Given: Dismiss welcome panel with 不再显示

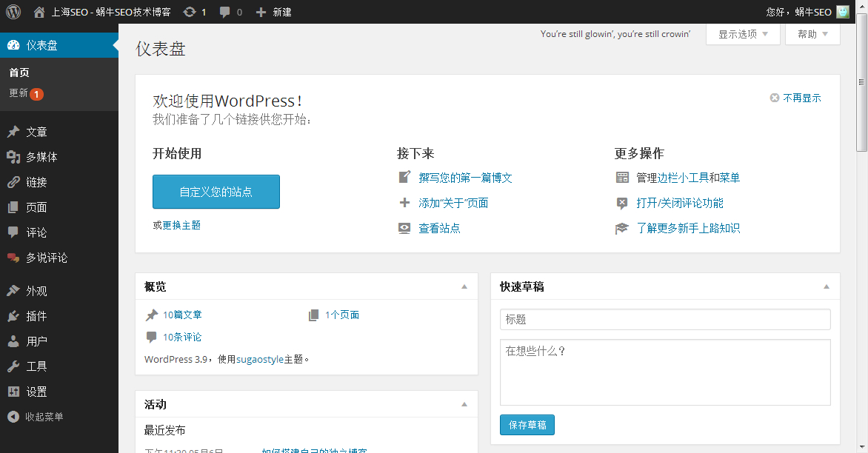Looking at the screenshot, I should [795, 98].
